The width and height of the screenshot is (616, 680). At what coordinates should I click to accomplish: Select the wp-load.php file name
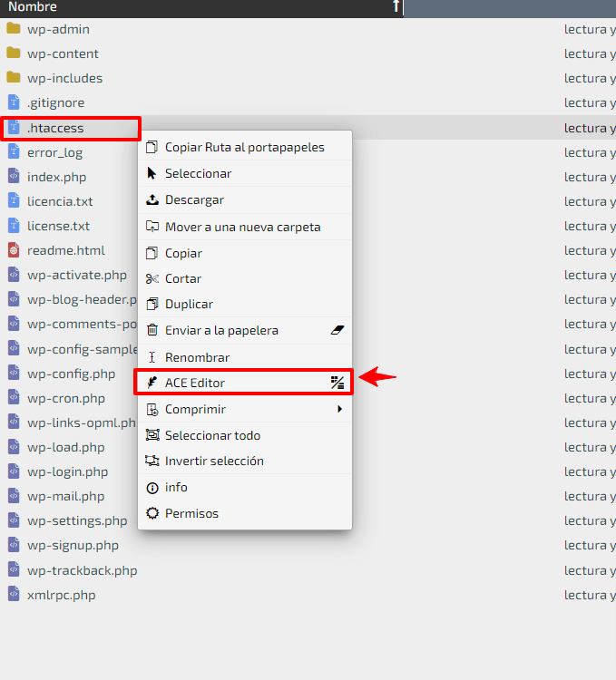pos(65,447)
